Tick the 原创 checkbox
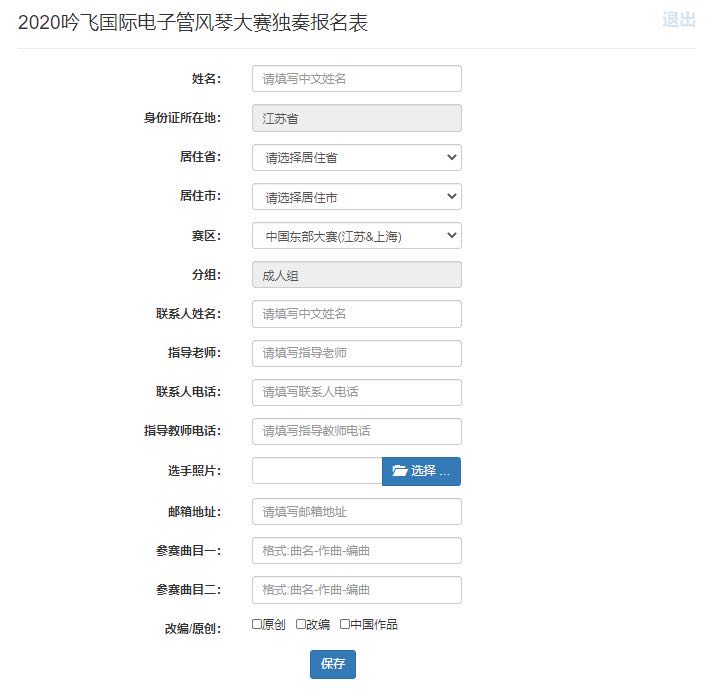718x689 pixels. pyautogui.click(x=257, y=625)
